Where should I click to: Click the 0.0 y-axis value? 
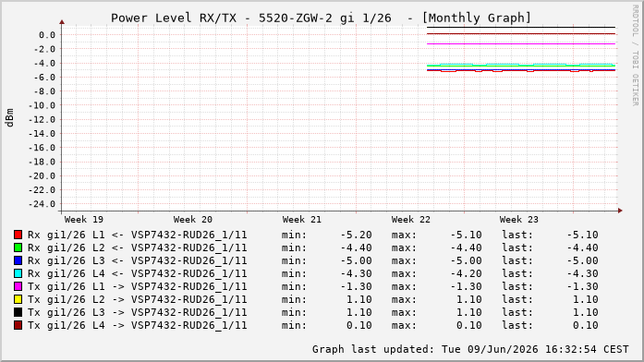click(x=47, y=35)
